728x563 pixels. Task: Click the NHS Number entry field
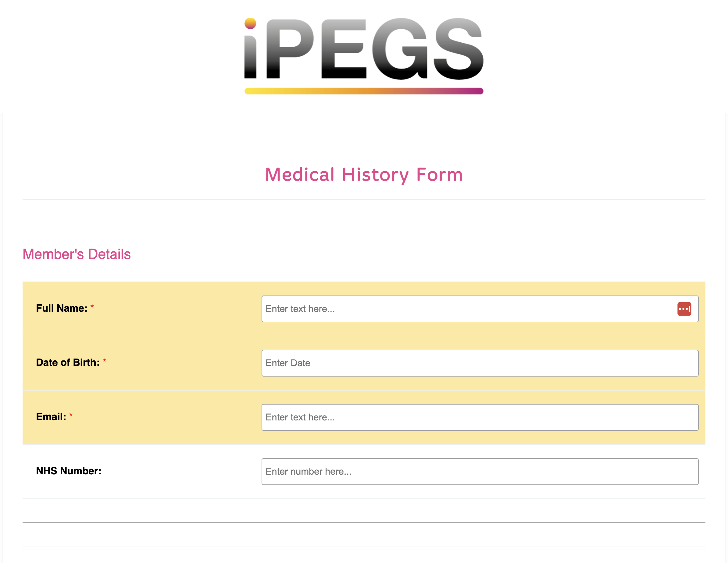coord(433,471)
